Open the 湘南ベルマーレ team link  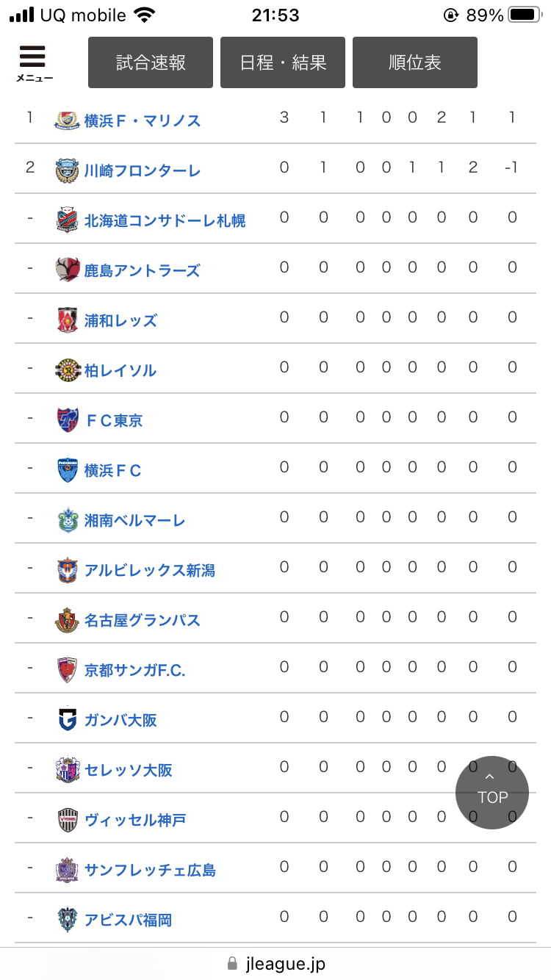[x=134, y=520]
